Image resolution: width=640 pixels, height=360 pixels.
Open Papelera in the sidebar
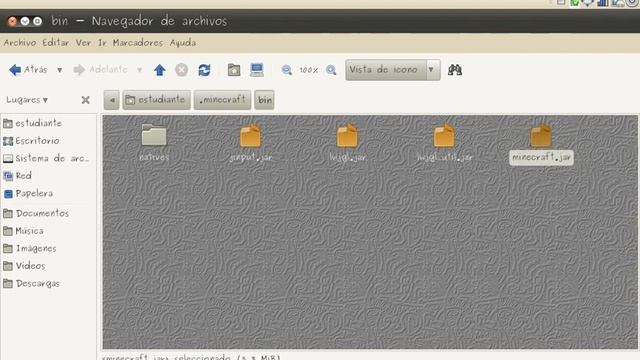coord(28,193)
